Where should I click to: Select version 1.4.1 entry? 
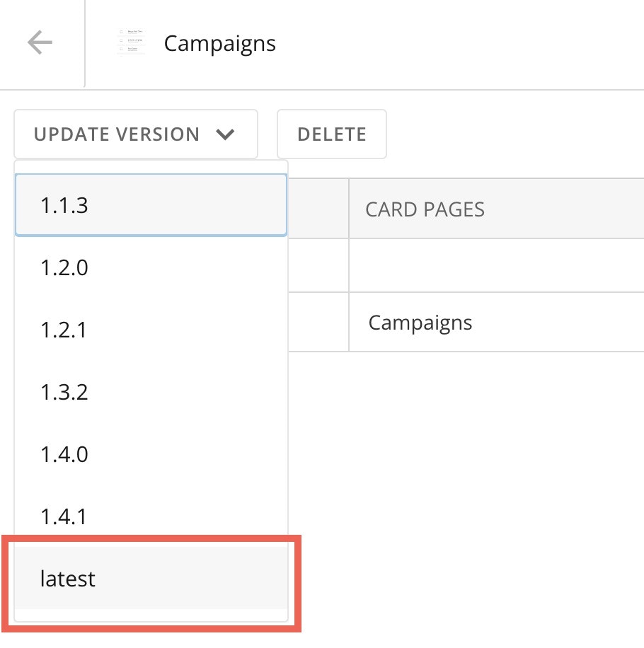151,516
